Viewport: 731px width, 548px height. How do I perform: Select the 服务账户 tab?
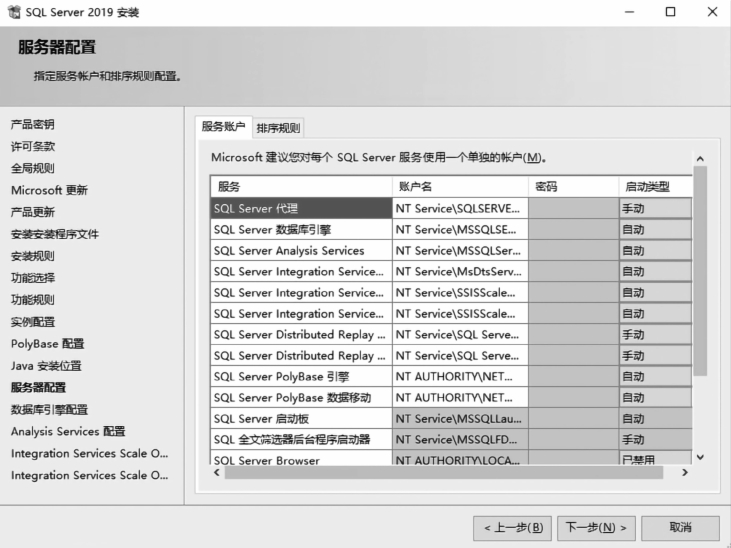click(x=223, y=126)
